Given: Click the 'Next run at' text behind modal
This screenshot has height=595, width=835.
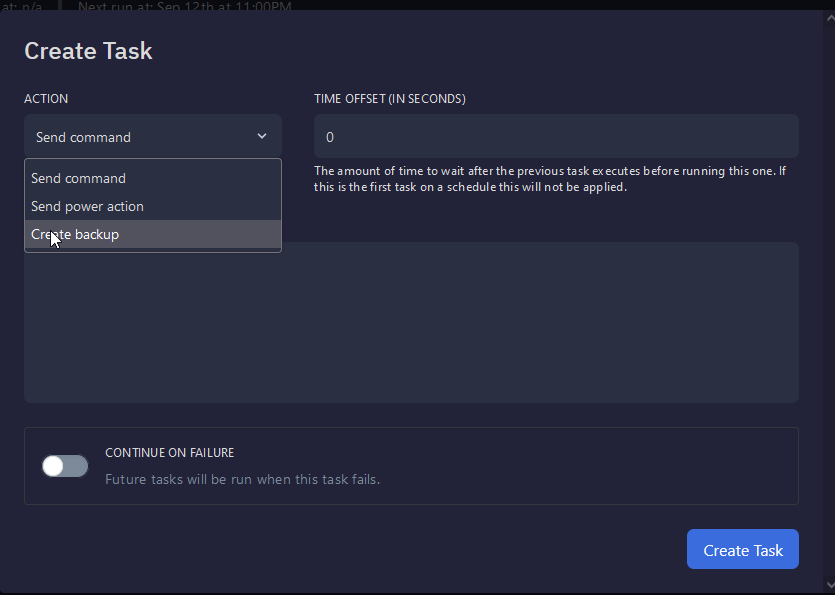Looking at the screenshot, I should coord(185,7).
